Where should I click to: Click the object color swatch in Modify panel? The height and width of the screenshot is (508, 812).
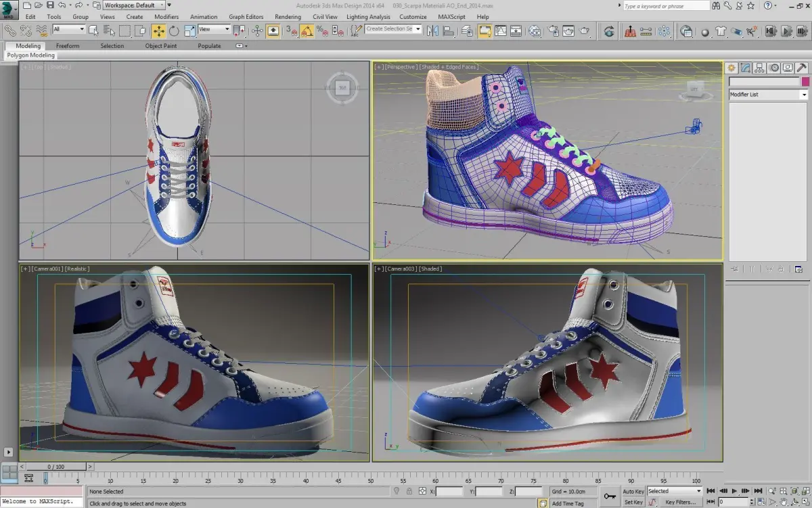(x=805, y=81)
